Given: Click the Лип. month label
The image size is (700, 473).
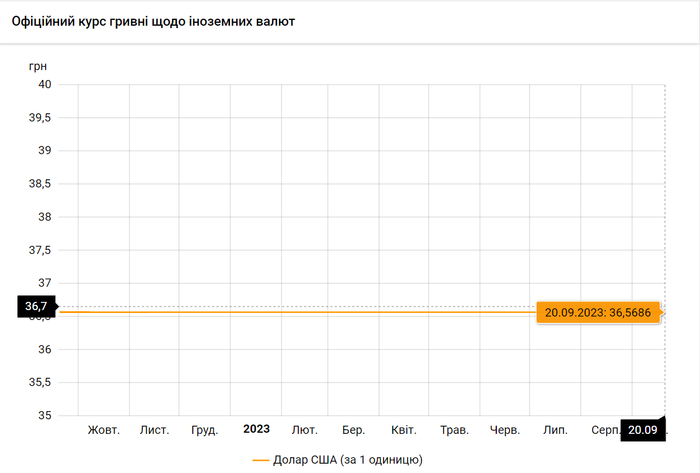Looking at the screenshot, I should (555, 430).
